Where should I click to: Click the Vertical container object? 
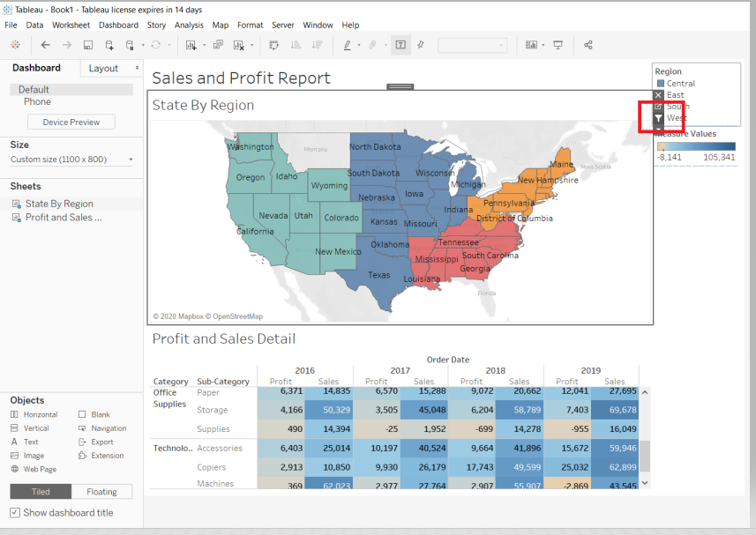tap(29, 428)
